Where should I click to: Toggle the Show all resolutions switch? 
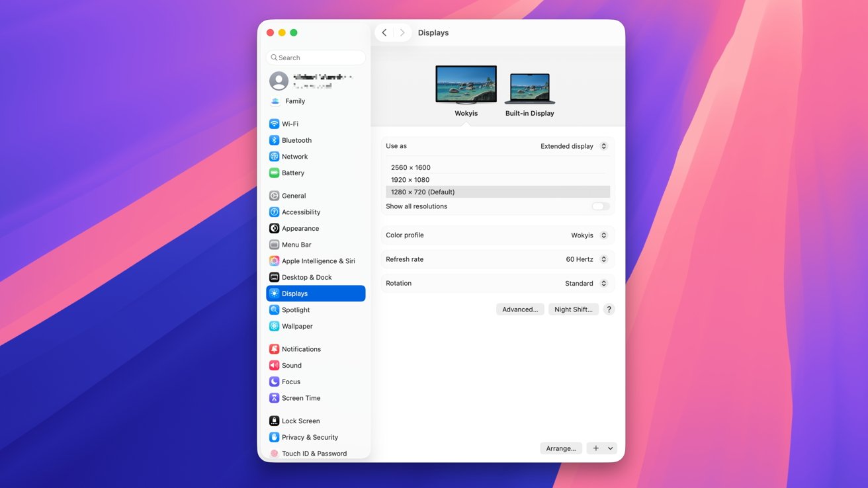pos(600,206)
